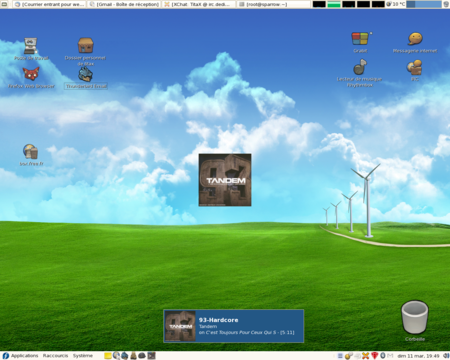Click the Tandem album cover in center
Image resolution: width=450 pixels, height=360 pixels.
click(225, 180)
